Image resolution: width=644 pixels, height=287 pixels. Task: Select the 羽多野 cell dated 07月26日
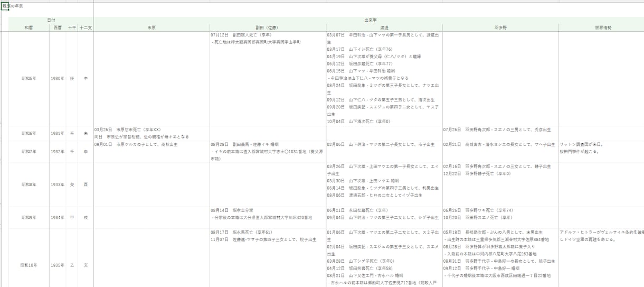[x=500, y=133]
